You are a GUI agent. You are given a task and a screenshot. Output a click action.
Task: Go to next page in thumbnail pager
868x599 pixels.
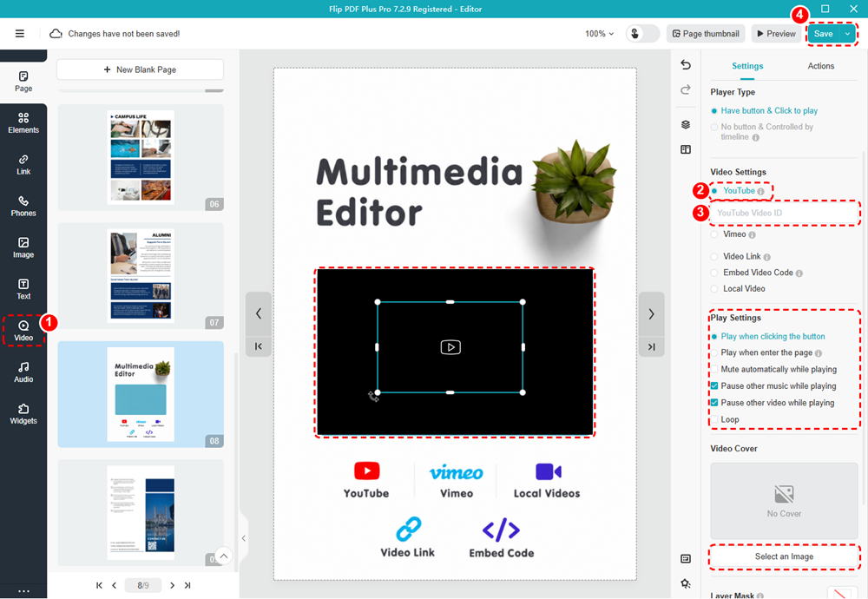tap(172, 585)
